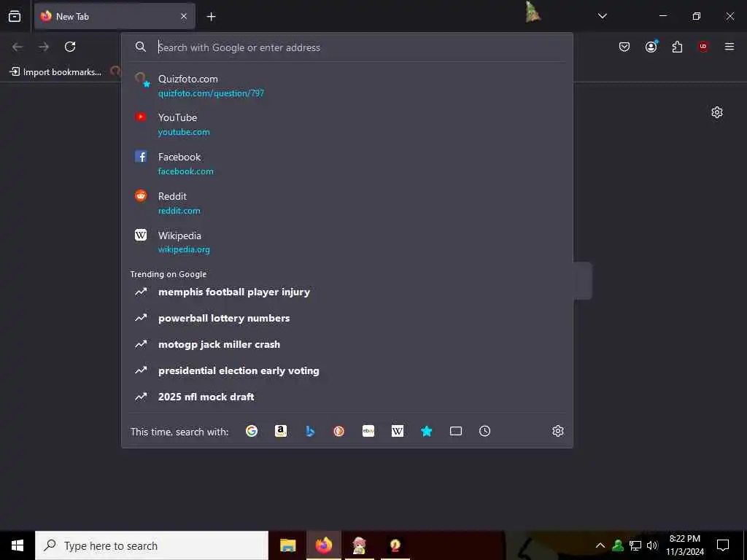Search this time with DuckDuckGo icon

(338, 431)
